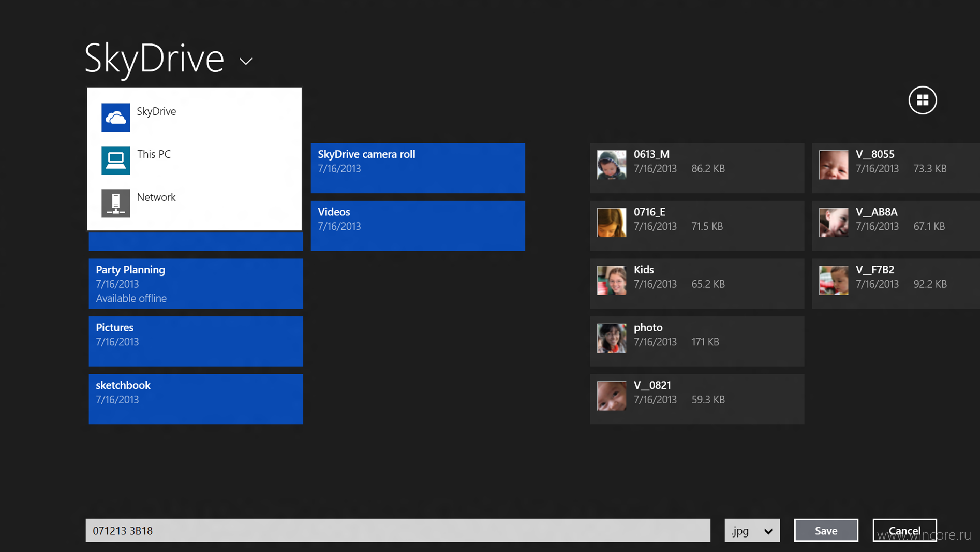Click the Save button
The height and width of the screenshot is (552, 980).
[826, 530]
